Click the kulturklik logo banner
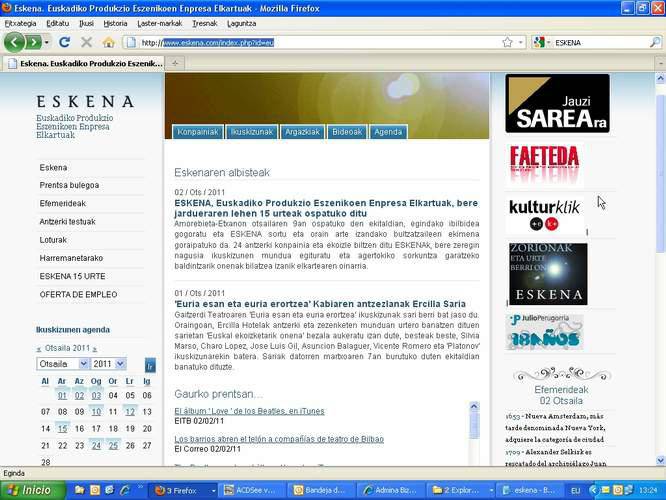 pyautogui.click(x=545, y=215)
